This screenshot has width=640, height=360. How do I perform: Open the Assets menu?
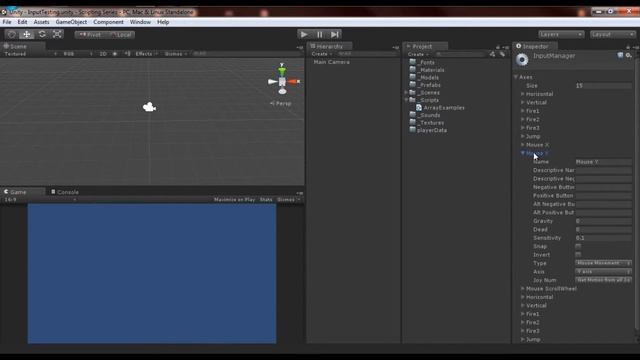(x=41, y=22)
